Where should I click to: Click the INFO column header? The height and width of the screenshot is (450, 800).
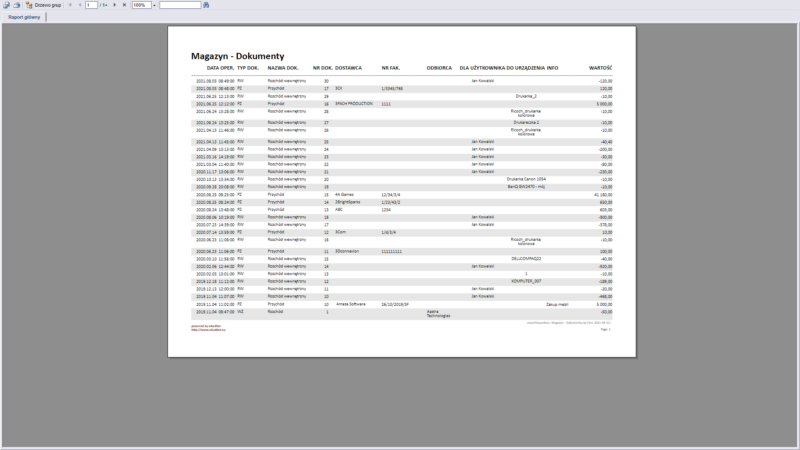pos(553,68)
